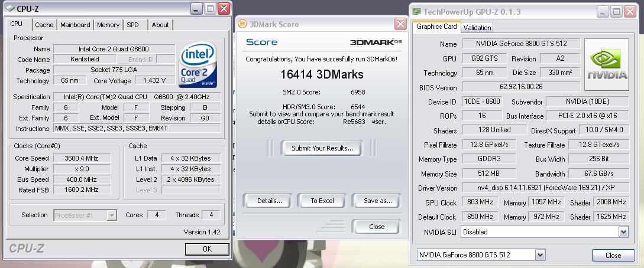This screenshot has height=268, width=644.
Task: Click the 3DMark Score title bar icon
Action: 242,24
